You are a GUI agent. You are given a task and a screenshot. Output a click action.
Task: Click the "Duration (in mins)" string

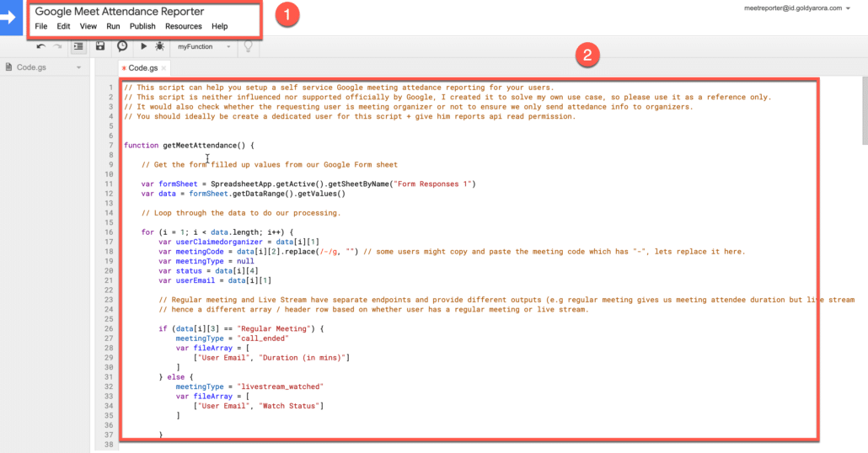[302, 358]
